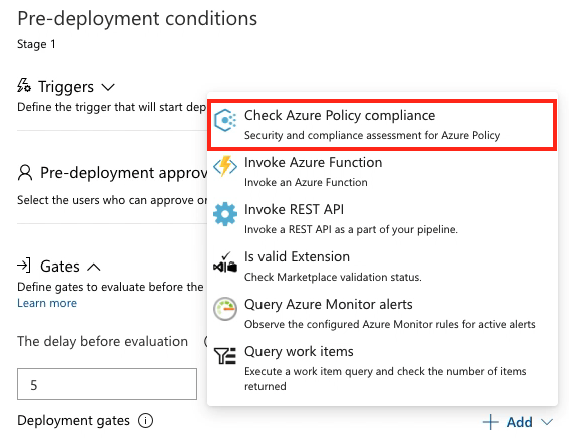Collapse the Gates section chevron
Screen dimensions: 569x445
94,268
